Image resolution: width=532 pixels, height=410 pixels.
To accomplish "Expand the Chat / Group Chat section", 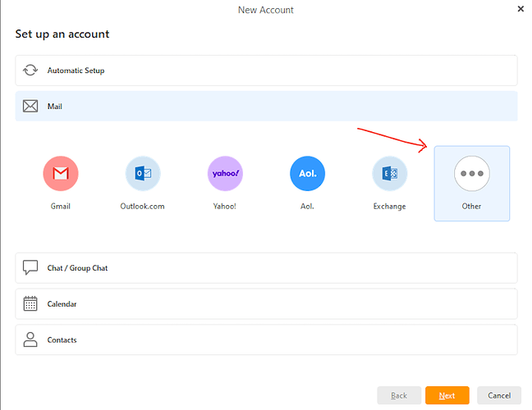I will point(266,268).
